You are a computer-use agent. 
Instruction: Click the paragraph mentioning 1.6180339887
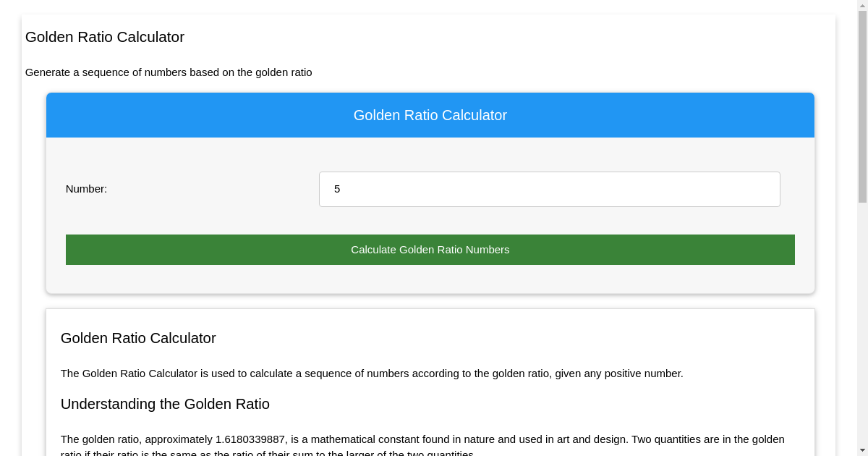[x=422, y=439]
